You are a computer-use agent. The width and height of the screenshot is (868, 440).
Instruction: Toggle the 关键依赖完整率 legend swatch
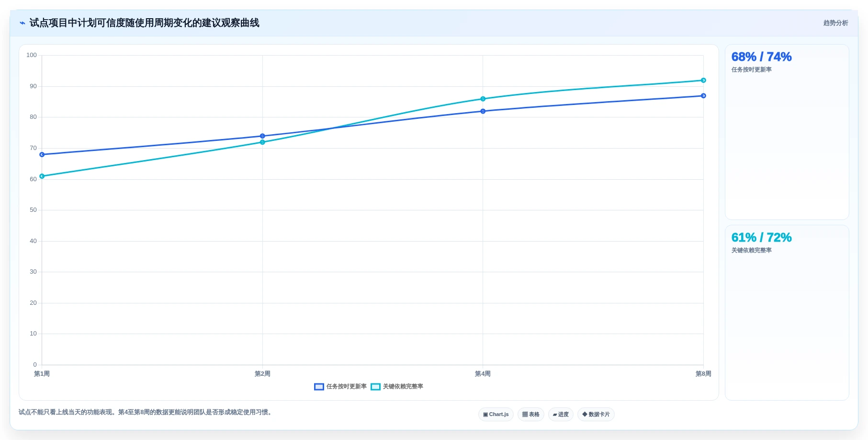point(375,387)
